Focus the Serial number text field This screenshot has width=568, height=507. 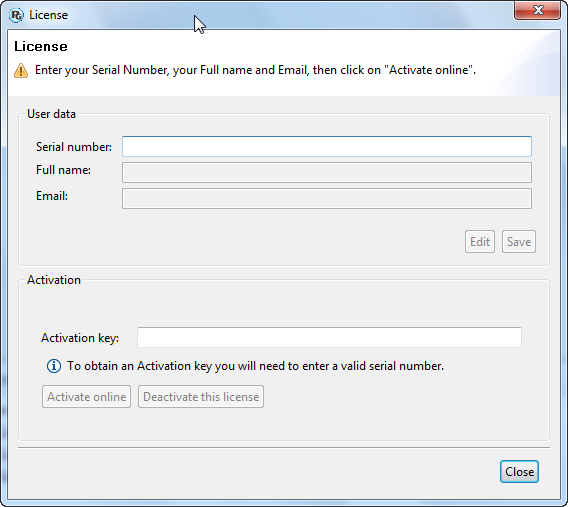(327, 146)
